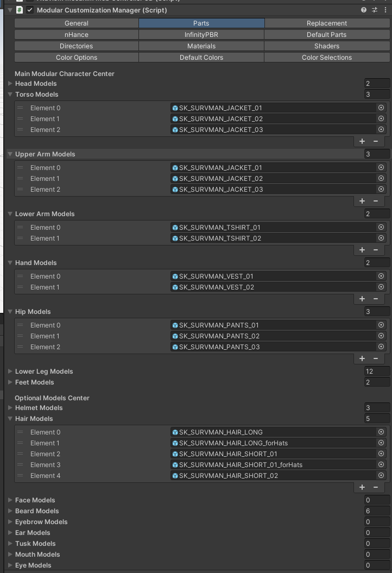Open component preset selector icon
Screen dimensions: 392x573
(x=375, y=10)
